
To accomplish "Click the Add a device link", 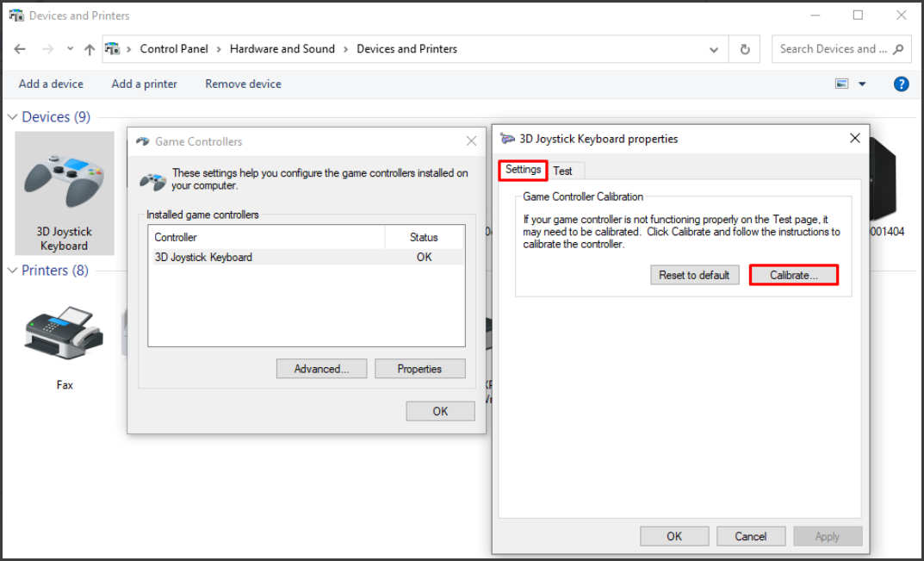I will pos(51,84).
